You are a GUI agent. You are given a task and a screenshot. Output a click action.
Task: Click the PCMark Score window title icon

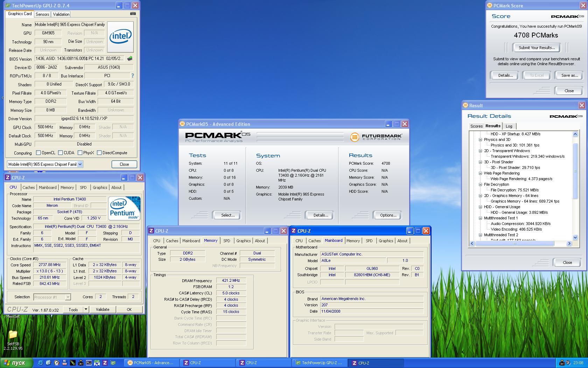pyautogui.click(x=489, y=5)
